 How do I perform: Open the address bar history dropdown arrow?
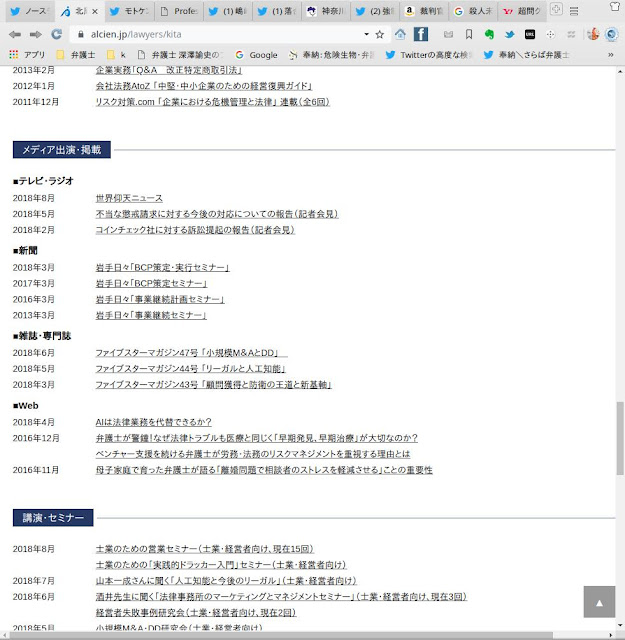[367, 34]
